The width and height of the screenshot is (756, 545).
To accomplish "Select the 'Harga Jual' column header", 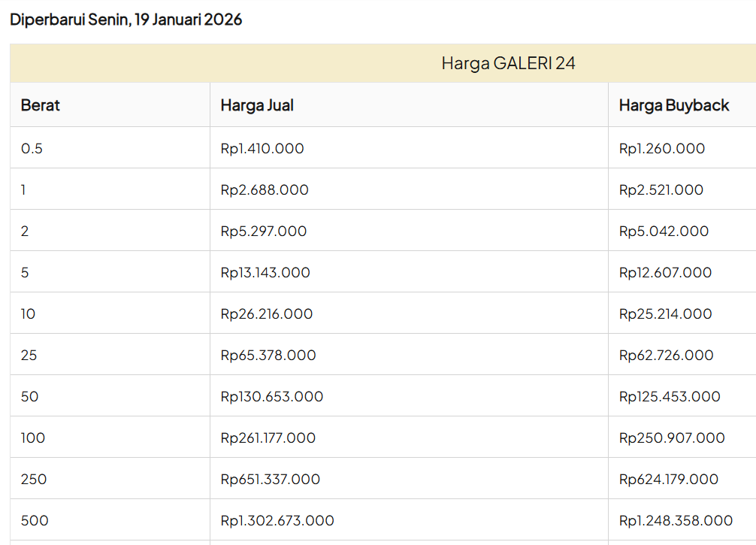I will tap(257, 105).
